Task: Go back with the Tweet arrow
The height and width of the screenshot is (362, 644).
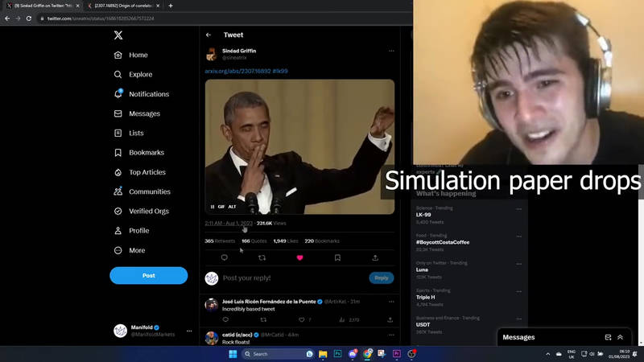Action: [x=208, y=35]
